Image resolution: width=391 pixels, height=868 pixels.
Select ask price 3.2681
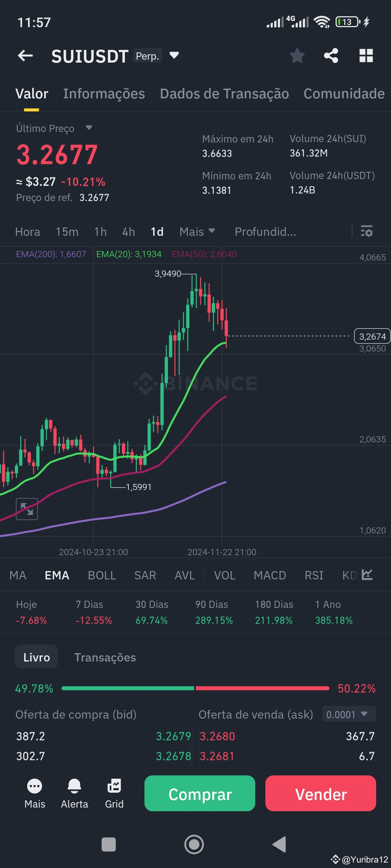217,756
